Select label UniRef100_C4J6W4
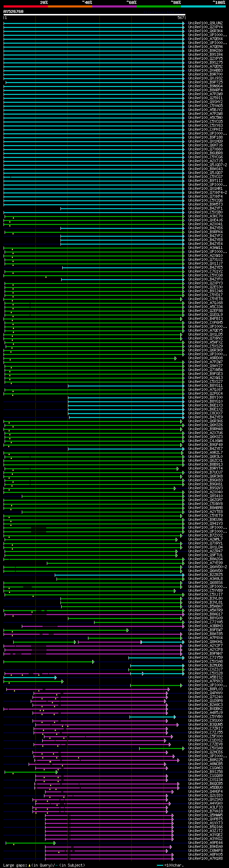 tap(205, 441)
